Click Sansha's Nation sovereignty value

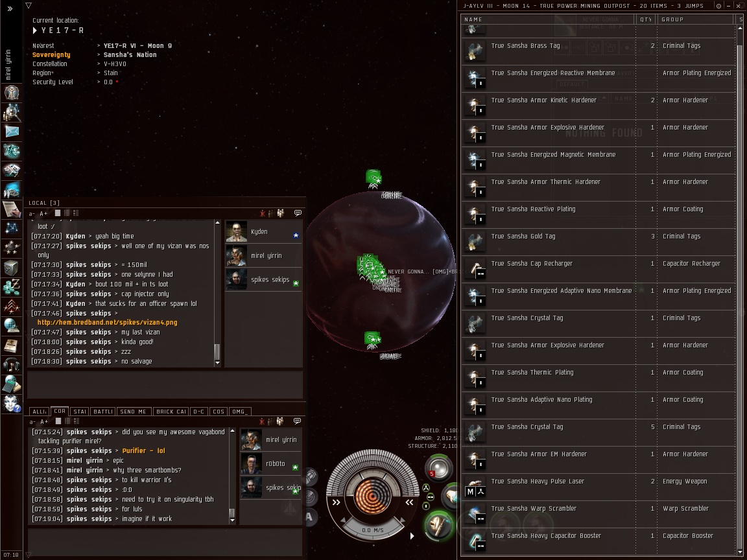(x=130, y=54)
